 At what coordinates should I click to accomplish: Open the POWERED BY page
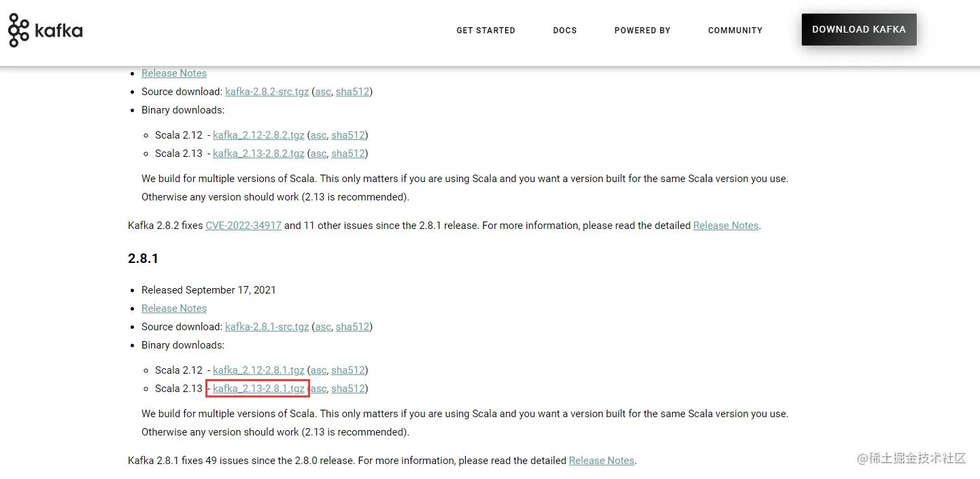pos(642,31)
